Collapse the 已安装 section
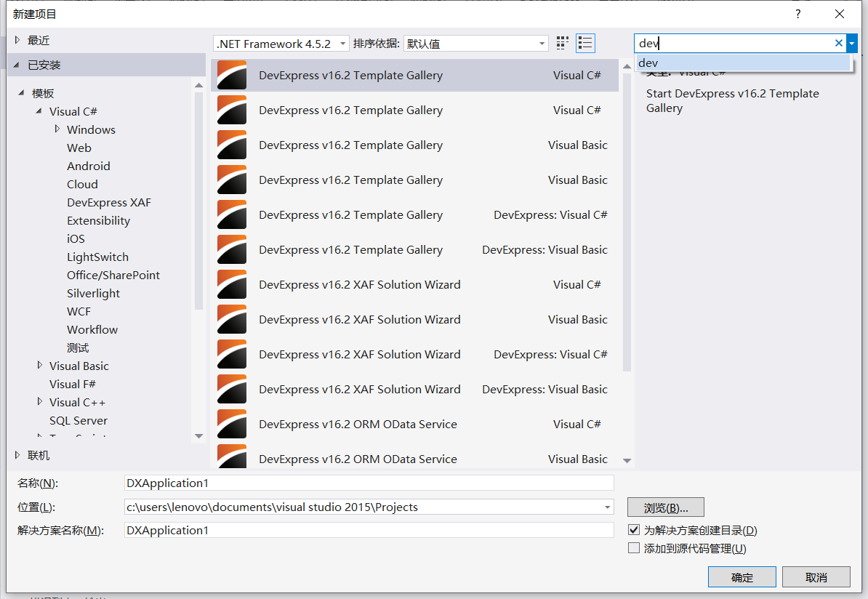 coord(17,65)
